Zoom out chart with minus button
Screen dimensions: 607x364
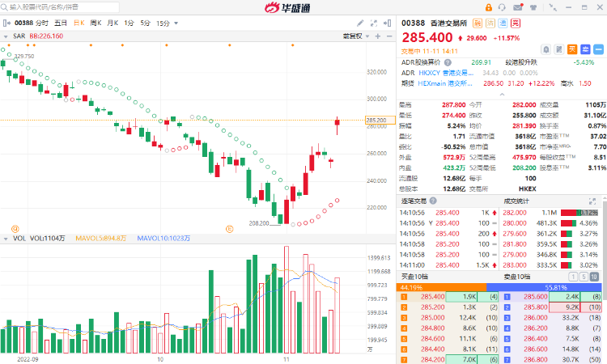[x=389, y=36]
